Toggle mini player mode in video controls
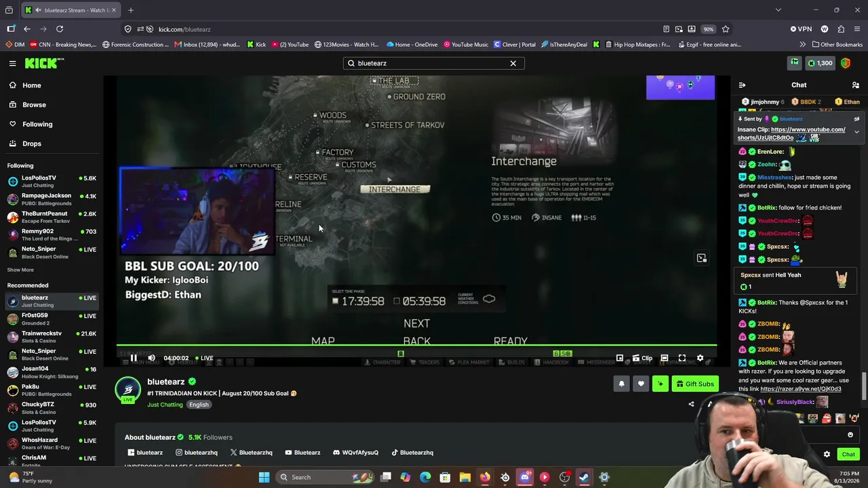The image size is (868, 488). 619,358
